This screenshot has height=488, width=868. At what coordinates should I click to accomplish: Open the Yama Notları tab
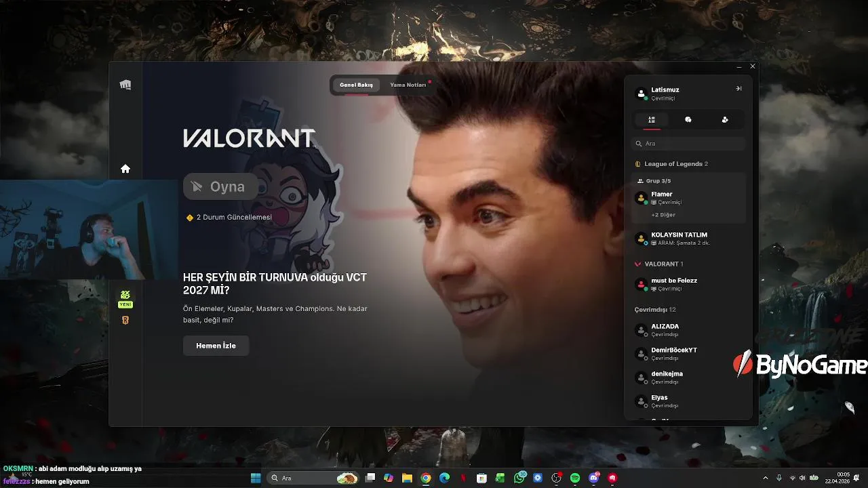click(408, 85)
